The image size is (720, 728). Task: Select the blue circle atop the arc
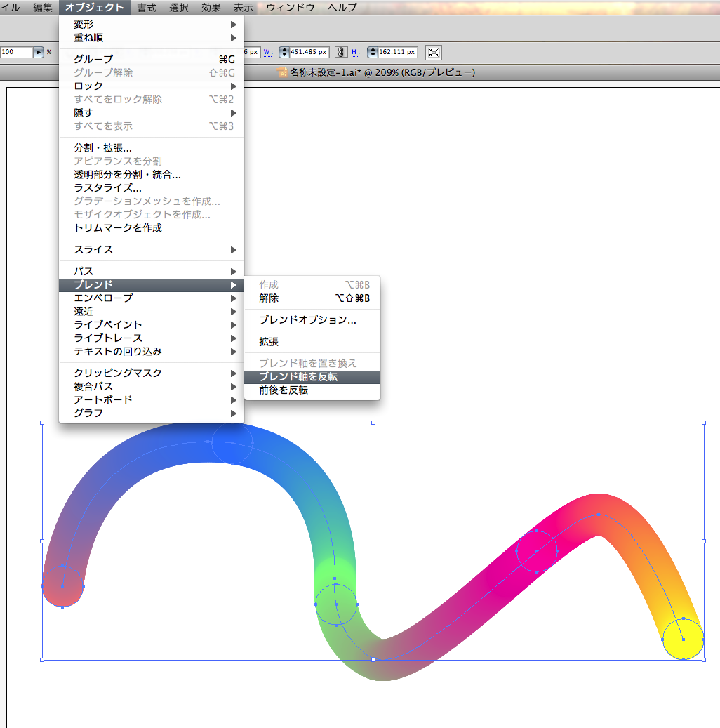click(232, 443)
